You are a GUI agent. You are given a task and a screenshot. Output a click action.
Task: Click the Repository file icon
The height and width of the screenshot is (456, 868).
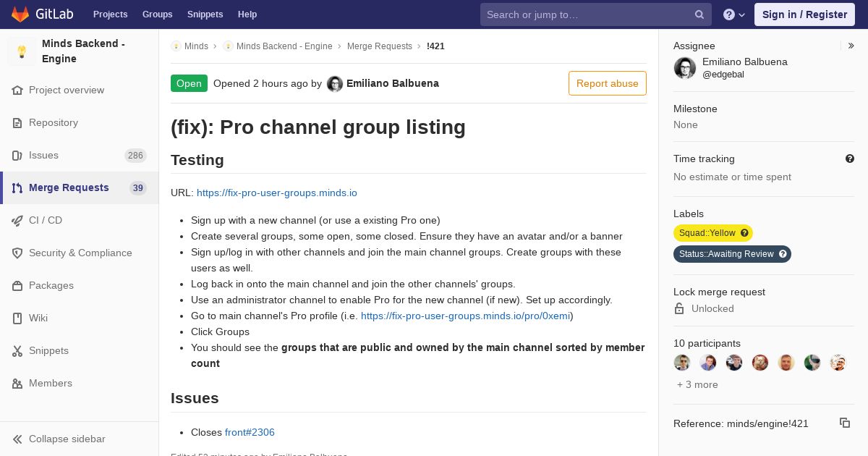coord(17,123)
